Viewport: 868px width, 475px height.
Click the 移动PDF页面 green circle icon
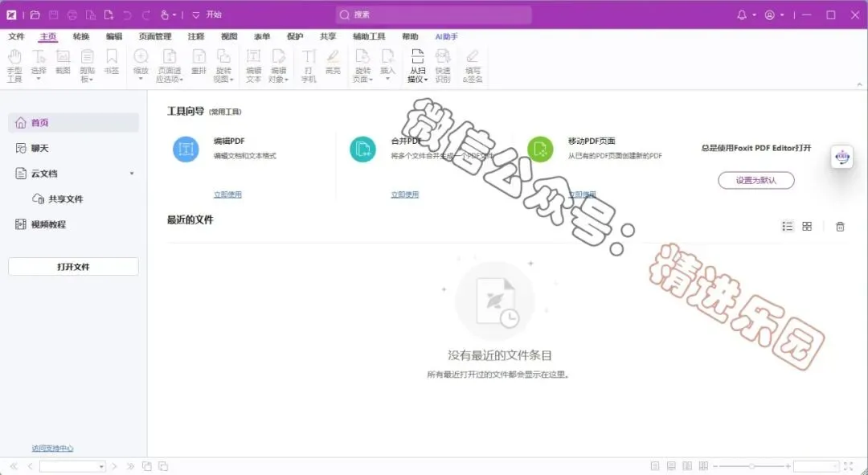540,149
